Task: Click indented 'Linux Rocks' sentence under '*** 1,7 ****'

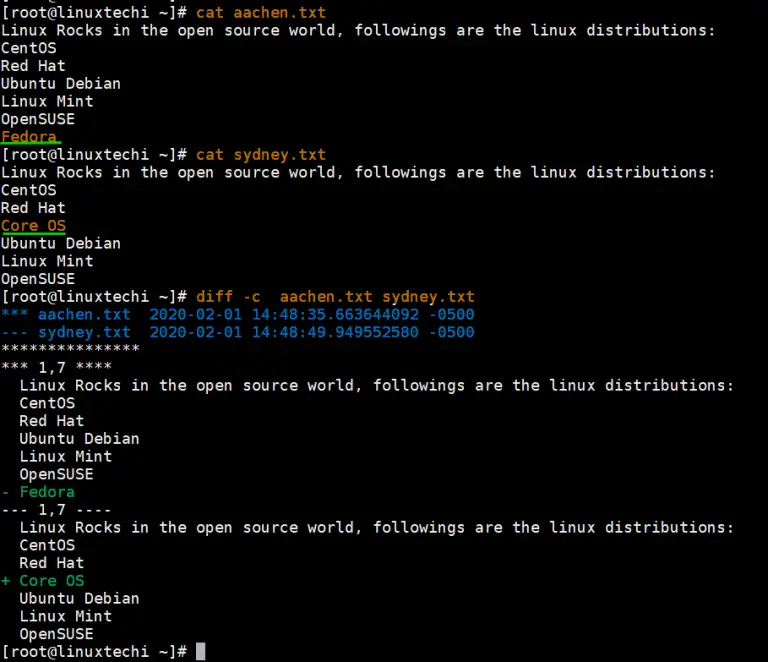Action: click(377, 385)
